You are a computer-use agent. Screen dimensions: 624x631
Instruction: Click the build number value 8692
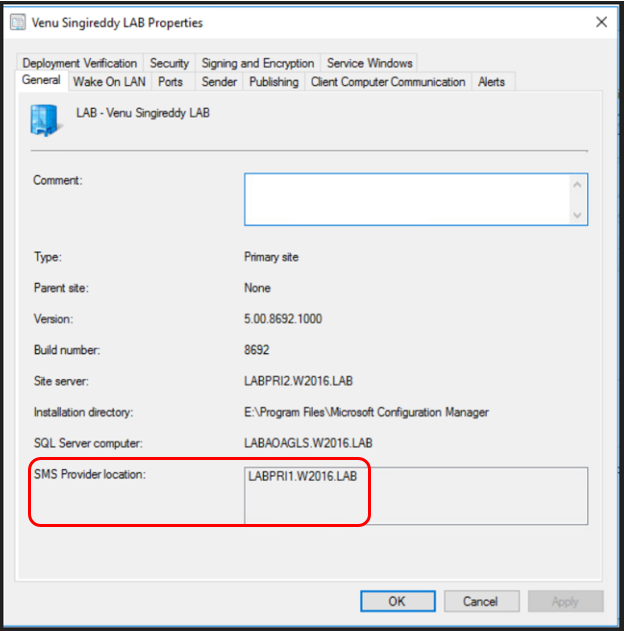pyautogui.click(x=257, y=350)
